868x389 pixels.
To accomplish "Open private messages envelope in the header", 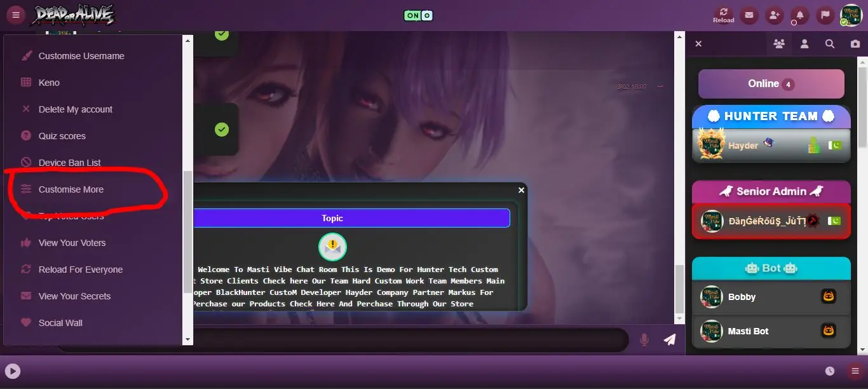I will click(x=749, y=15).
